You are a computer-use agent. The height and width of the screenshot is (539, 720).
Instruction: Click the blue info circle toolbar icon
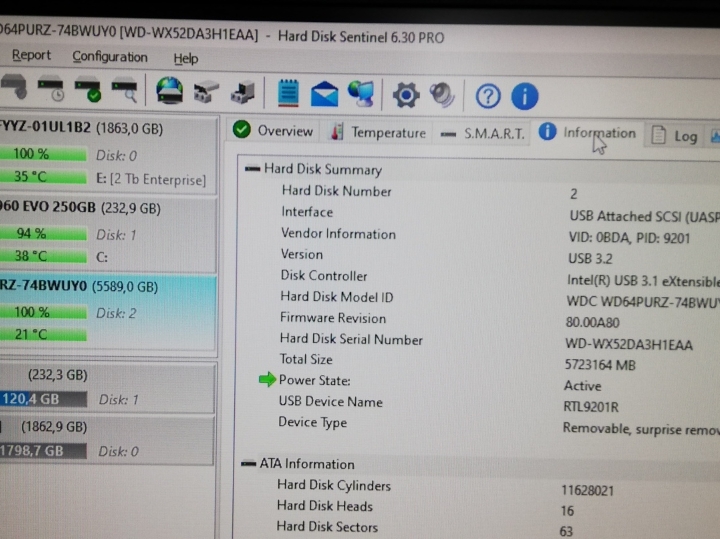click(524, 97)
